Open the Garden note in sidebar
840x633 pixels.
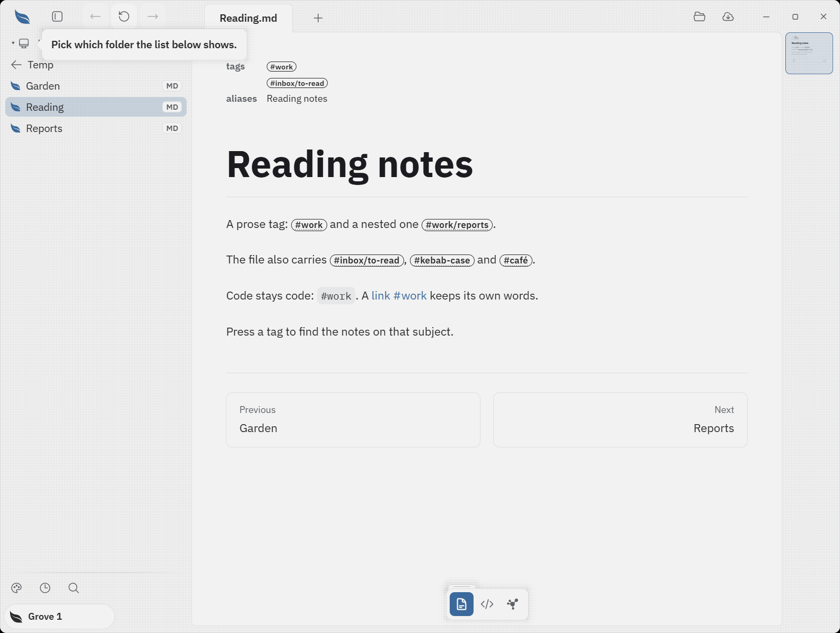click(96, 86)
